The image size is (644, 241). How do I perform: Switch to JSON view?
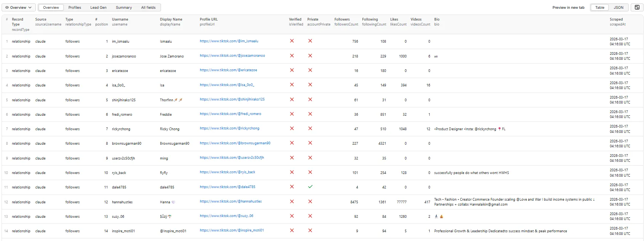618,7
